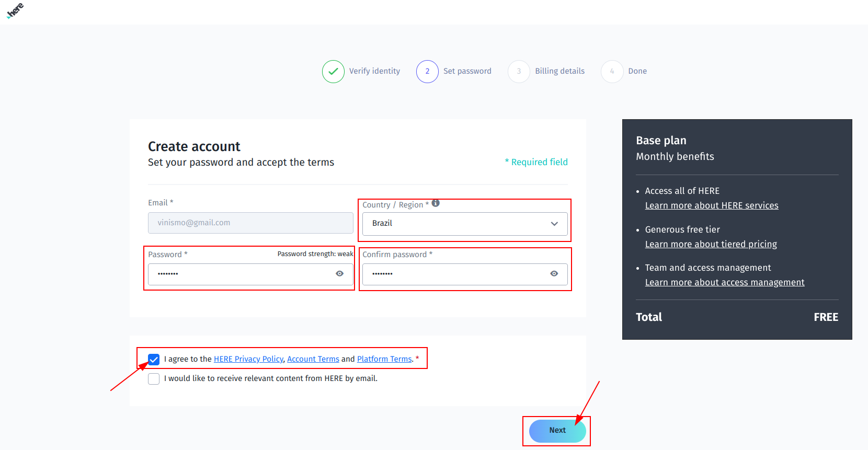
Task: Click 'Access all of HERE' text
Action: 682,191
